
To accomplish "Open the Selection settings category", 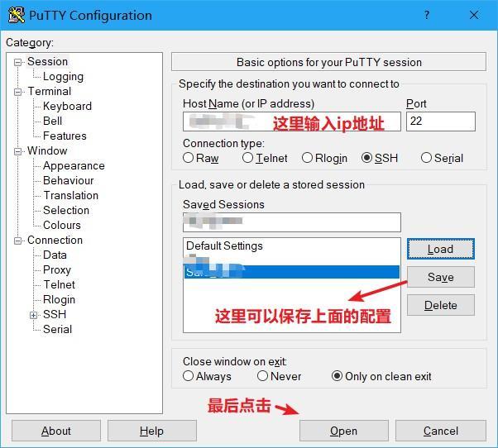I will [x=66, y=210].
